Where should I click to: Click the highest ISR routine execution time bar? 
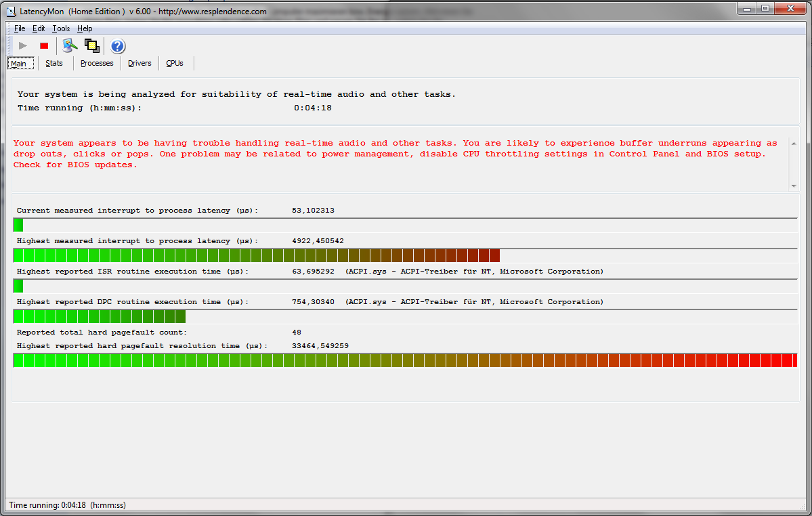pos(405,286)
